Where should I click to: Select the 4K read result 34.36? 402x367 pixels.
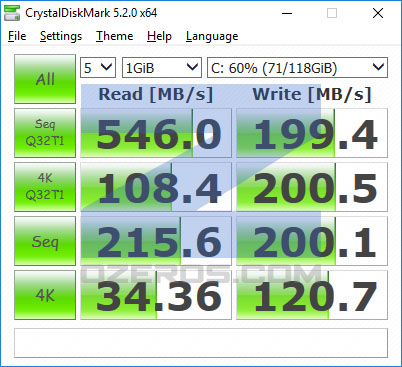[156, 295]
